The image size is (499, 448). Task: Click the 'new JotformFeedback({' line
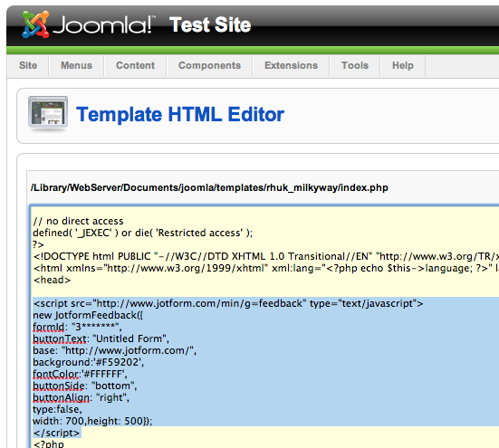tap(88, 315)
